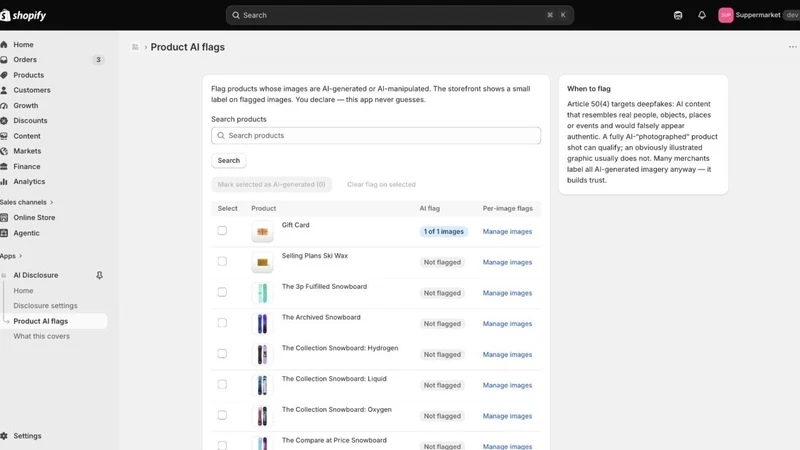
Task: Open Manage images for Collection Snowboard: Hydrogen
Action: tap(507, 355)
